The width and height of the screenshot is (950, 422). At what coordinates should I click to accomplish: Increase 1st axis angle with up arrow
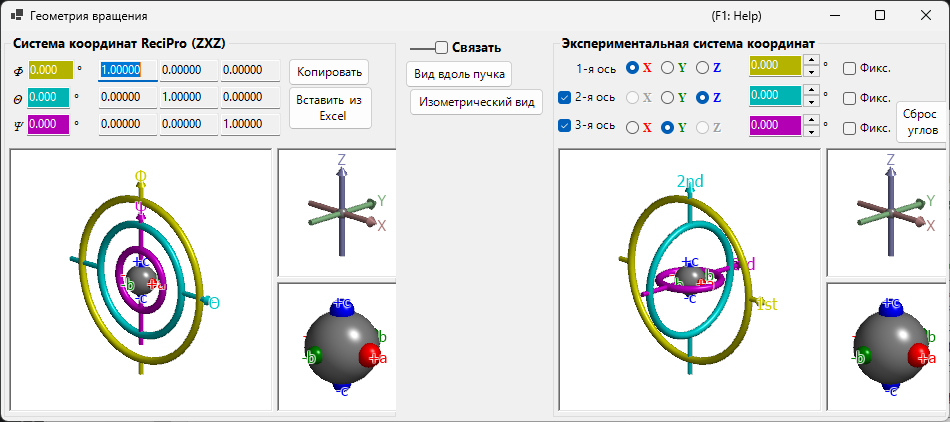pos(811,60)
